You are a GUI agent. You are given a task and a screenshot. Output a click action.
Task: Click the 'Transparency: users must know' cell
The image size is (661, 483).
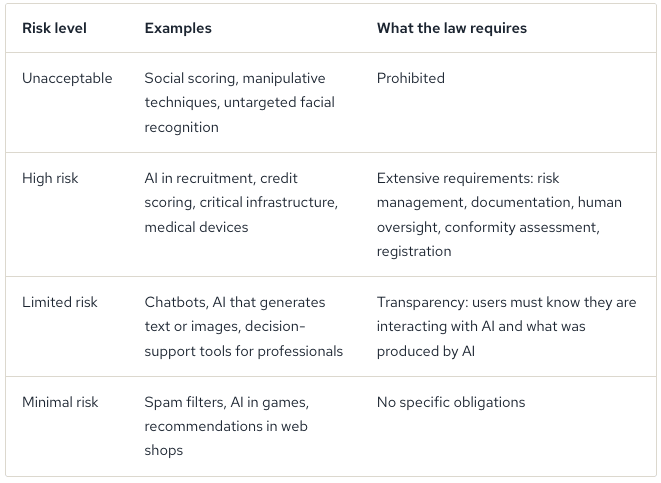[x=506, y=327]
